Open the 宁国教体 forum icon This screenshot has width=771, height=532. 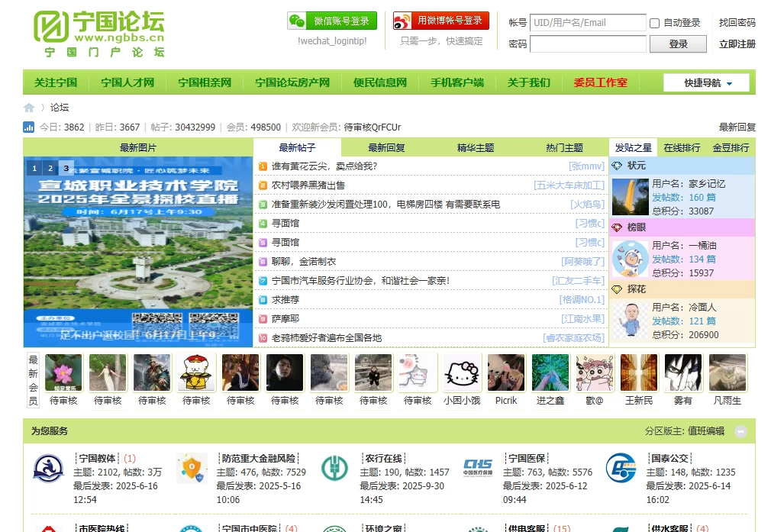tap(49, 469)
